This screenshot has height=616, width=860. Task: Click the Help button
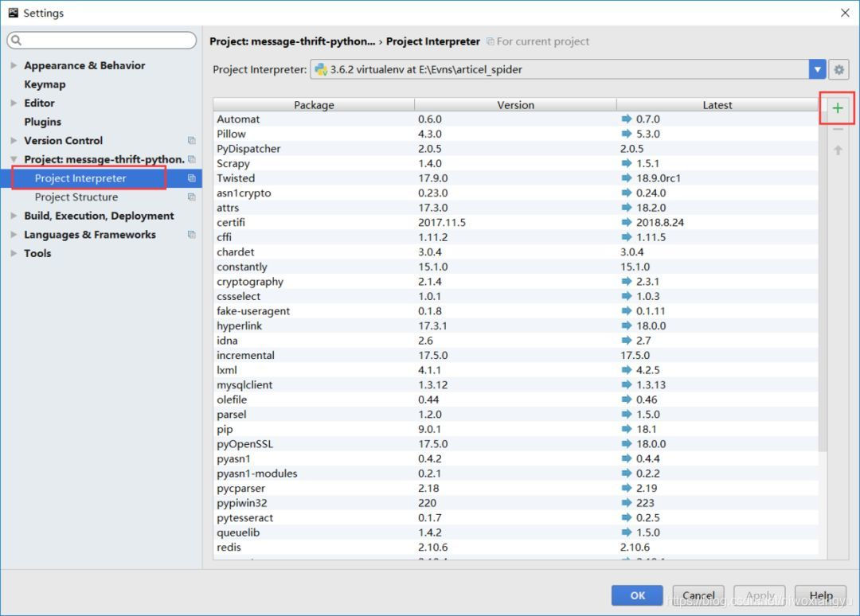(820, 595)
